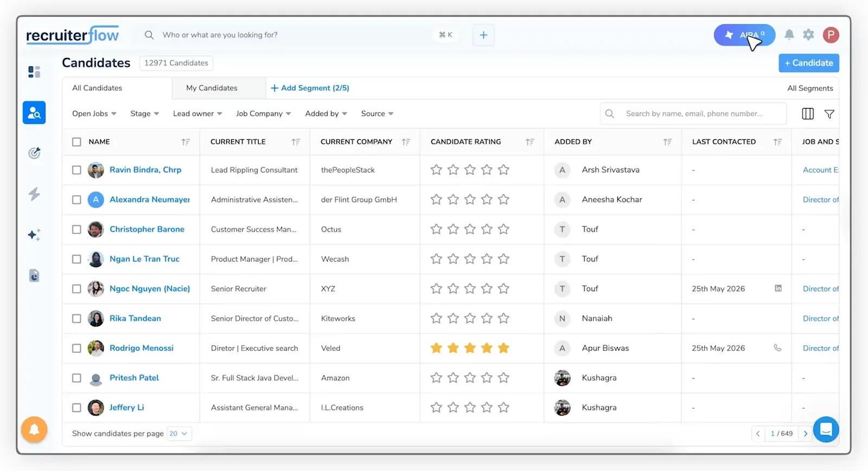This screenshot has height=471, width=868.
Task: Expand the Open Jobs filter dropdown
Action: (94, 114)
